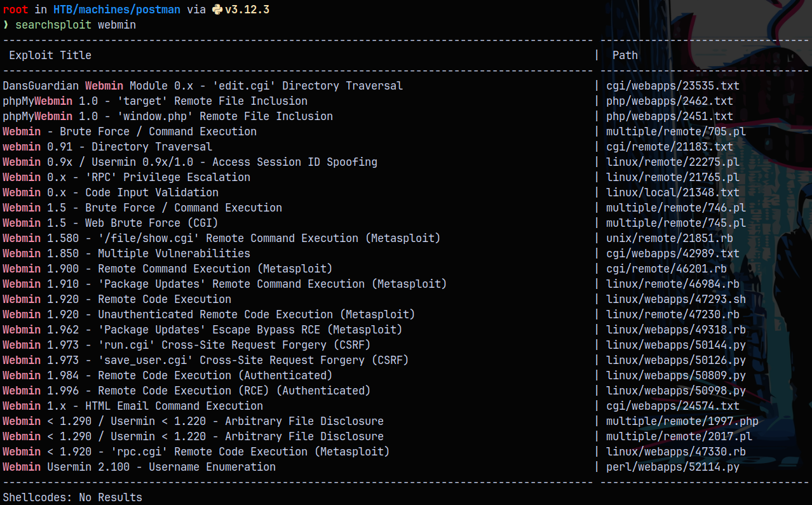This screenshot has width=812, height=505.
Task: Select path linux/webapps/50126.py
Action: (676, 360)
